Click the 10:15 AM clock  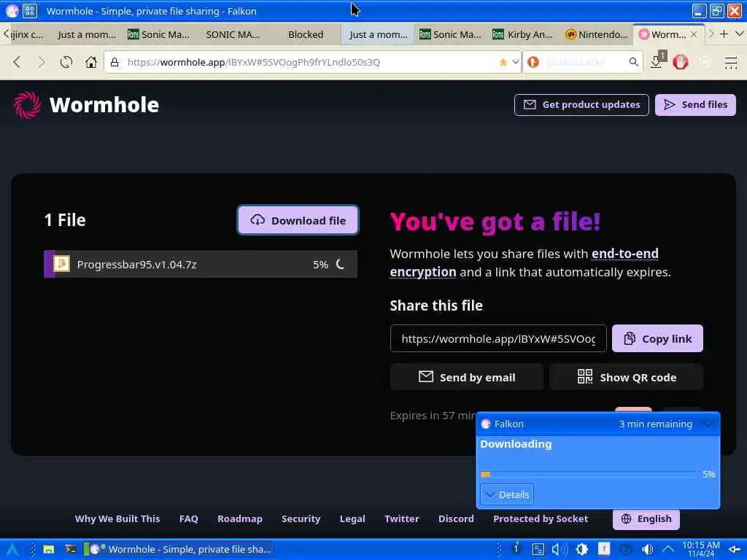click(701, 549)
